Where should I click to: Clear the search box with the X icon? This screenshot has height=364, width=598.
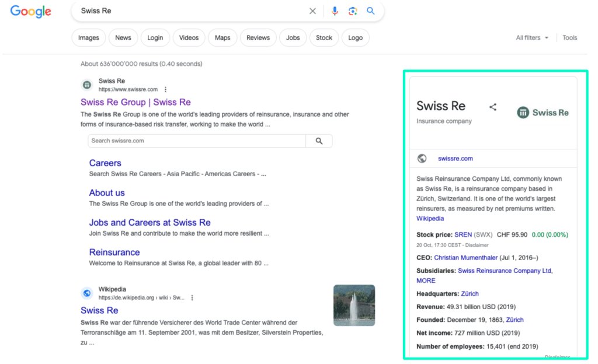click(313, 11)
